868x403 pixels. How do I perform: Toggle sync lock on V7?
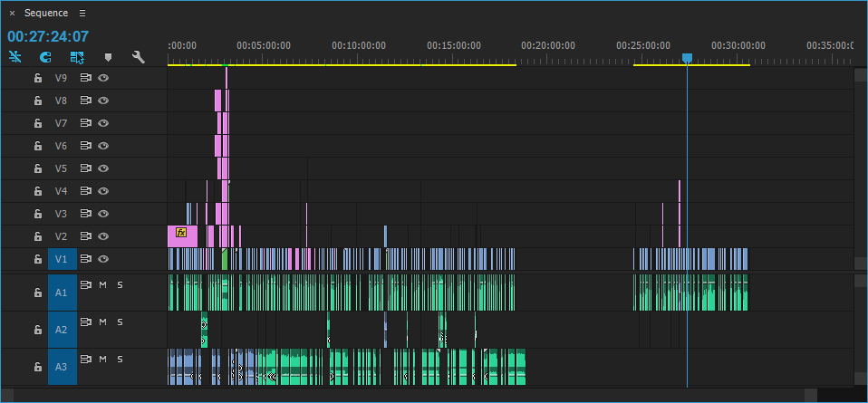pyautogui.click(x=85, y=123)
